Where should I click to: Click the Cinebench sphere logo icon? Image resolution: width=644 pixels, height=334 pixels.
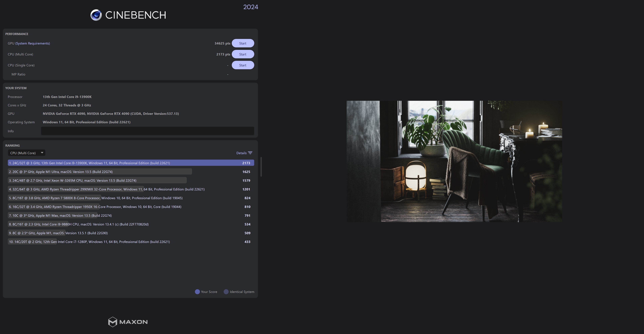[96, 15]
